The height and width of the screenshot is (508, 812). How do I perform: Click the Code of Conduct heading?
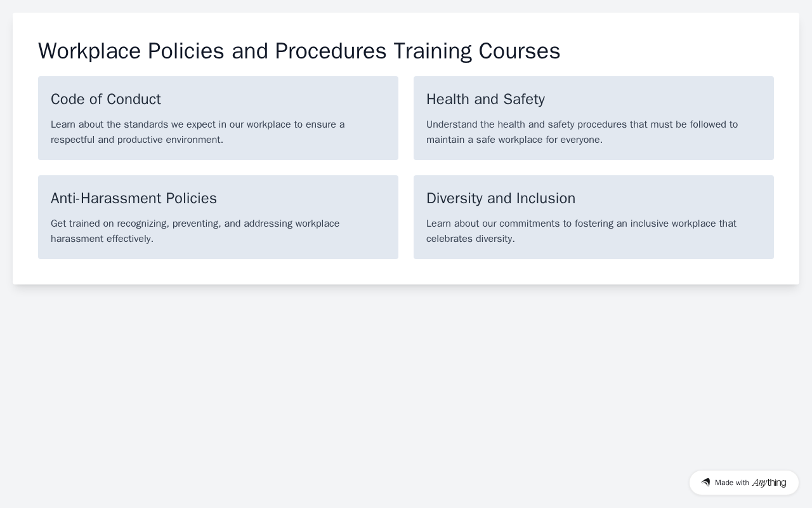106,99
